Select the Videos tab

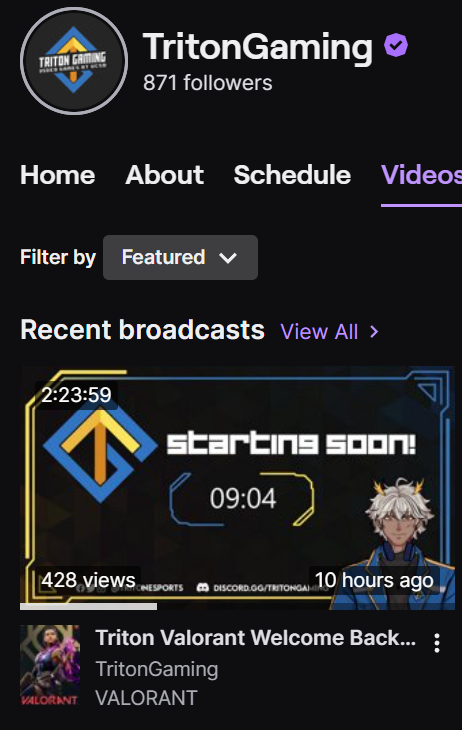(421, 175)
